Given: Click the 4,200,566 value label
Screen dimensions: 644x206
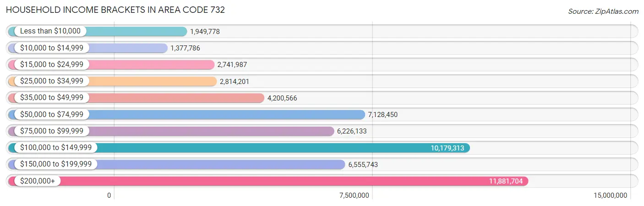Looking at the screenshot, I should 282,98.
